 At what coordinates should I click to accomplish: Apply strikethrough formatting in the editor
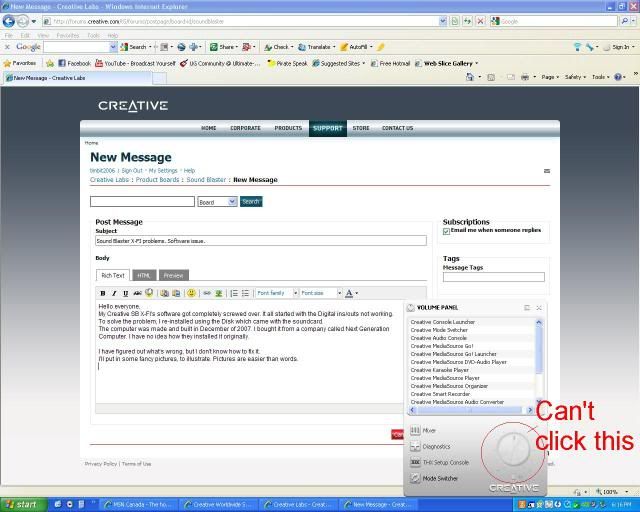click(x=138, y=293)
